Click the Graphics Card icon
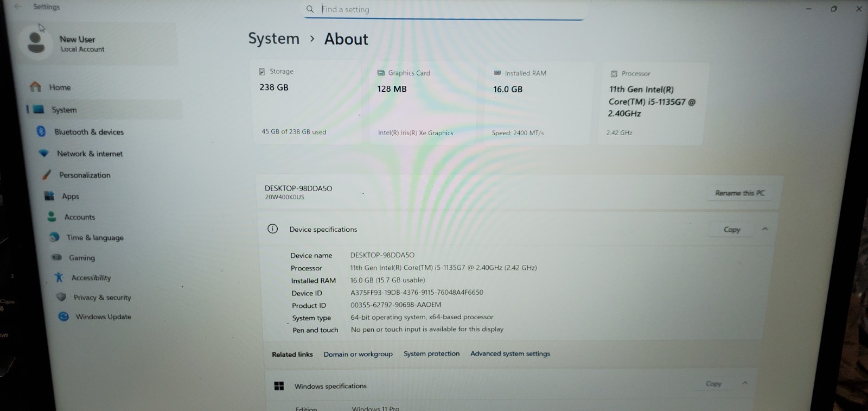868x411 pixels. [x=381, y=73]
